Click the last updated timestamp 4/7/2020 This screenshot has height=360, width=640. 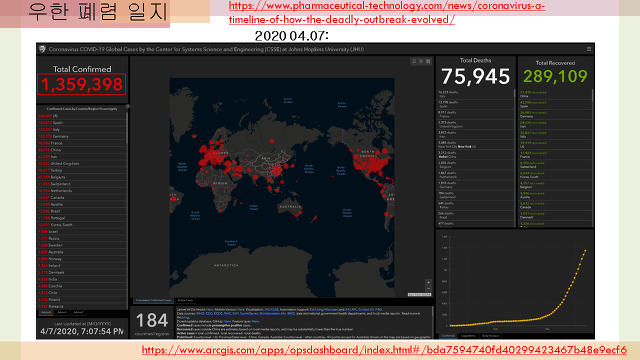pos(82,331)
